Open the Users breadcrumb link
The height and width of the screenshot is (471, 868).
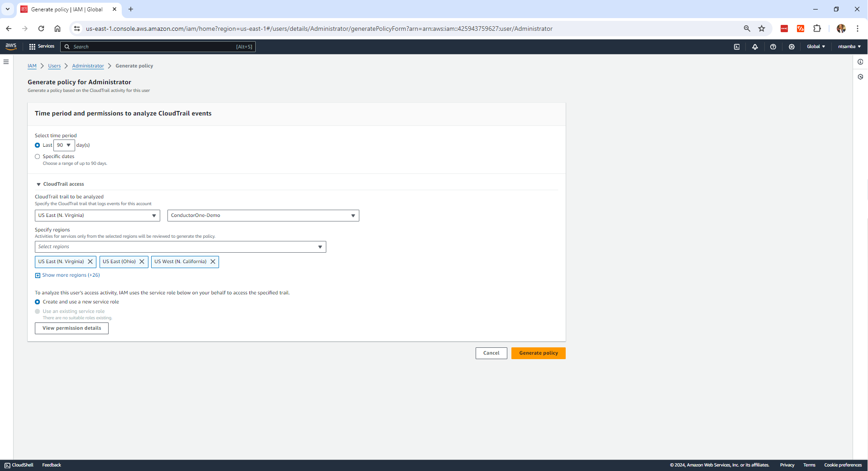pyautogui.click(x=54, y=66)
